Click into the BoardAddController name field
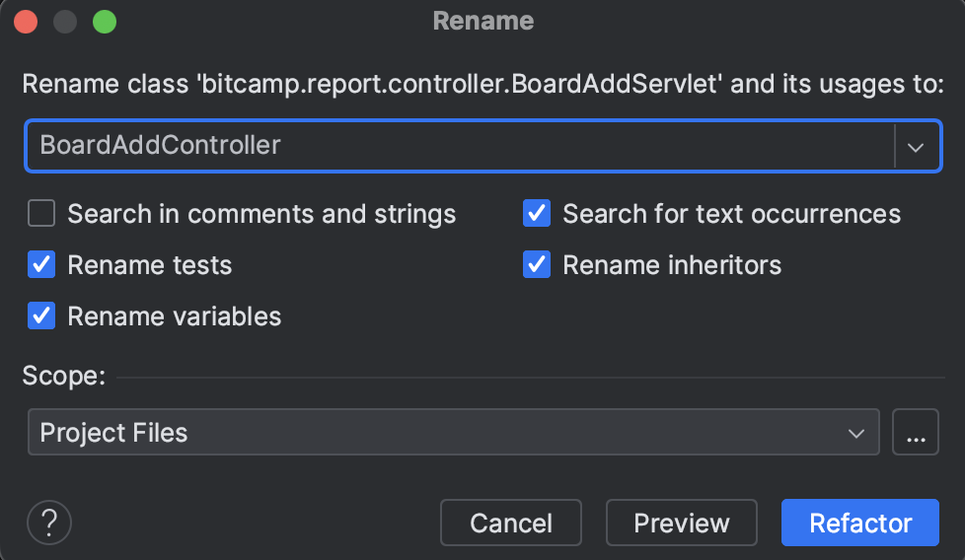This screenshot has height=560, width=965. 459,147
